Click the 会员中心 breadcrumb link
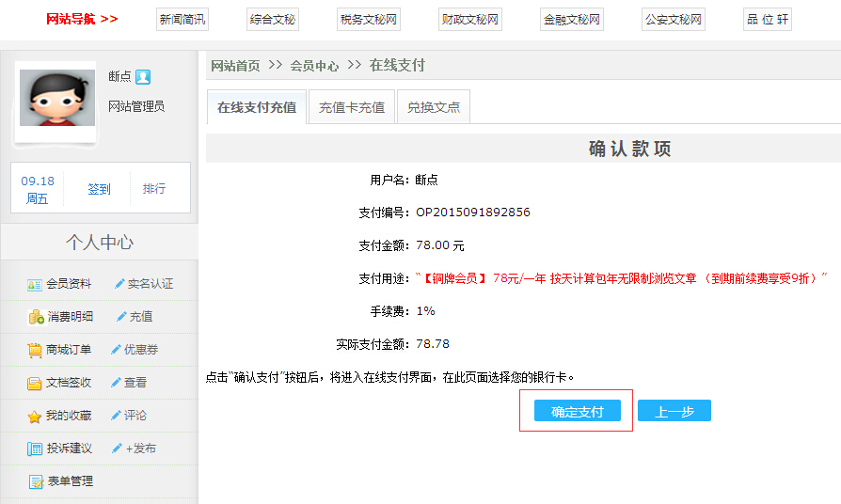 314,66
